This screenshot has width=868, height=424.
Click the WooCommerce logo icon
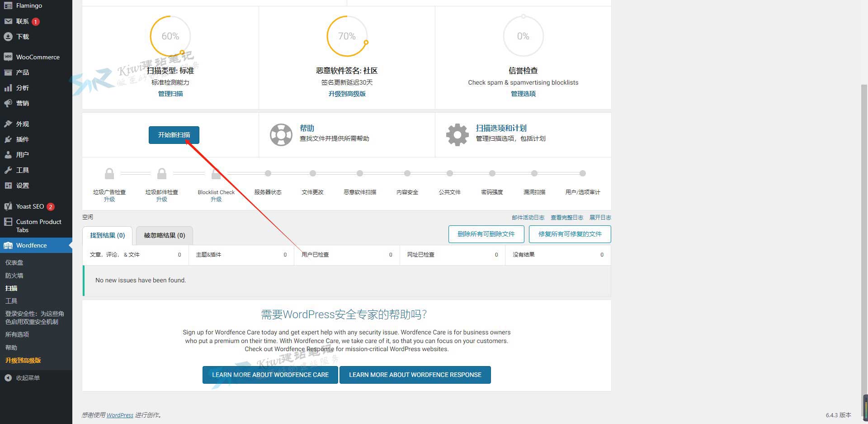(x=8, y=57)
